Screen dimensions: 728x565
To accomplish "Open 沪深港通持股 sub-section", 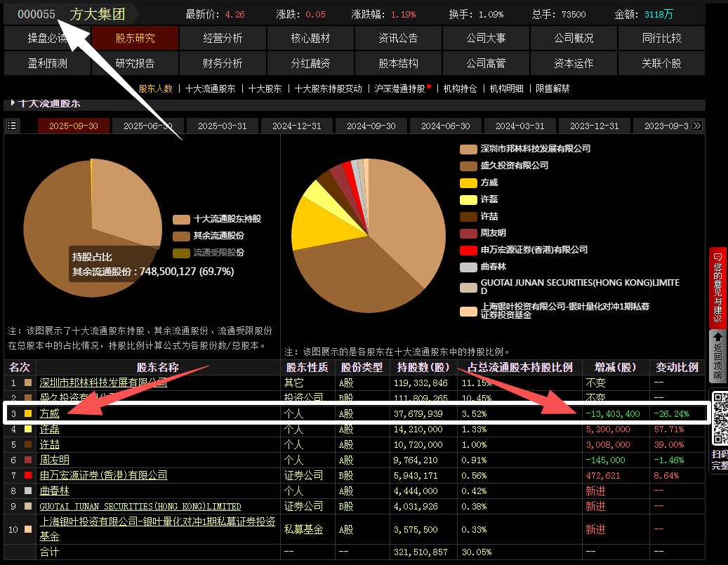I will 399,88.
